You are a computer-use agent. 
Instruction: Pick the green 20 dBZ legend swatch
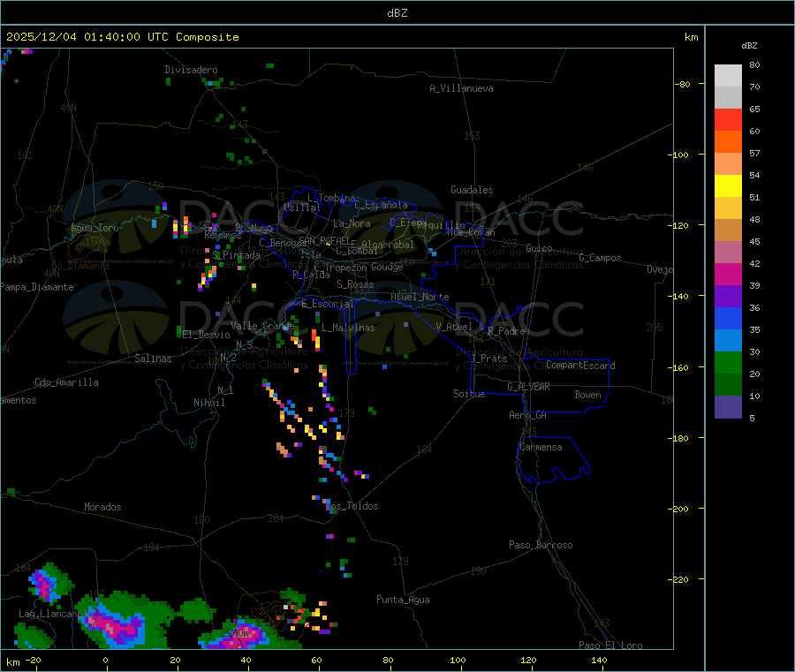(x=728, y=362)
